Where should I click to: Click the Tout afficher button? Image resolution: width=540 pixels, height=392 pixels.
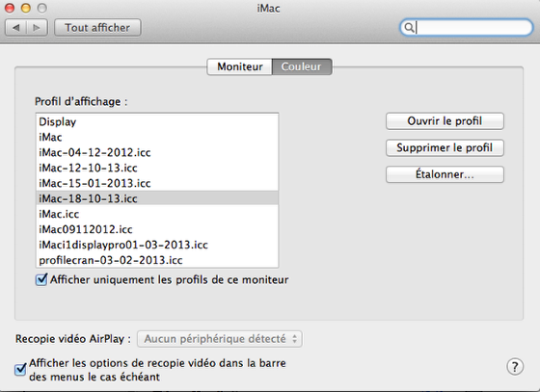click(x=97, y=28)
